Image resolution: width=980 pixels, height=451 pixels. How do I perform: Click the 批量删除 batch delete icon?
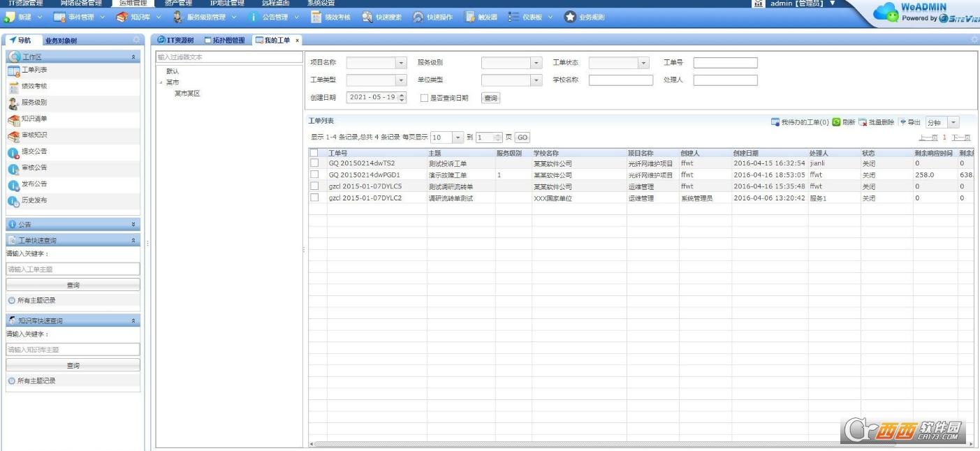click(863, 122)
